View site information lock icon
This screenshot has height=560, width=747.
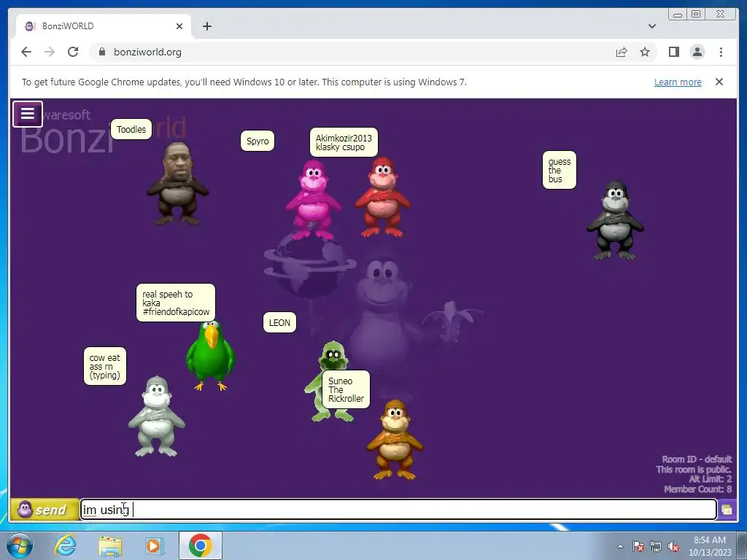pos(102,52)
